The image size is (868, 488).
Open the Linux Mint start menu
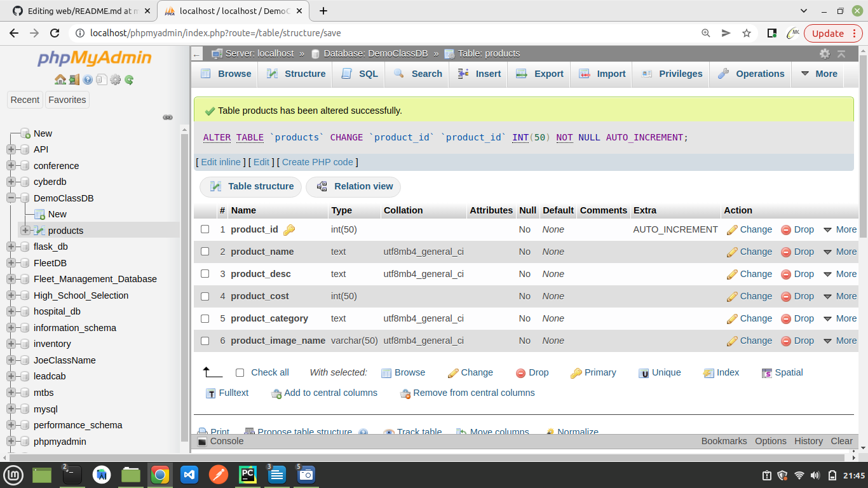(13, 475)
